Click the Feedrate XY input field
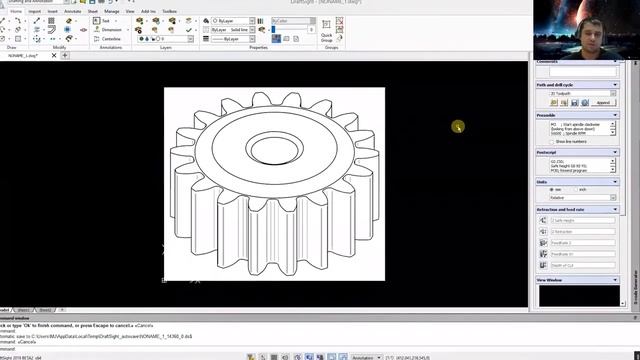640x360 pixels. point(583,254)
